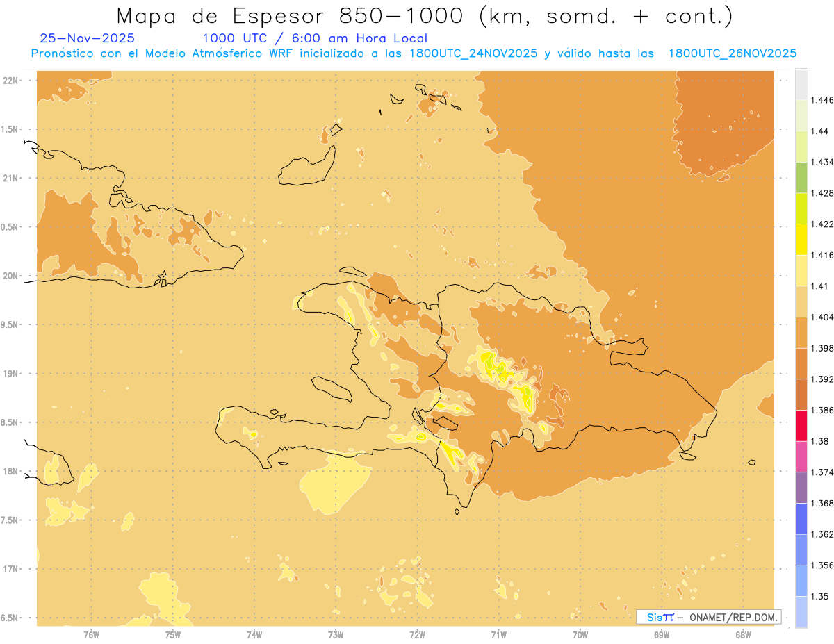Select the 72W longitude axis label
The image size is (834, 644).
tap(417, 634)
